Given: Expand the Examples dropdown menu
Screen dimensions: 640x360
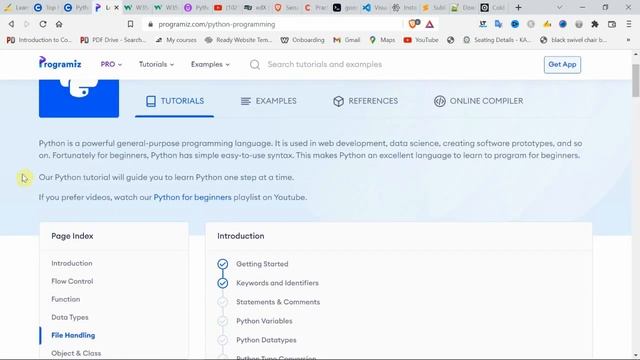Looking at the screenshot, I should coord(210,64).
